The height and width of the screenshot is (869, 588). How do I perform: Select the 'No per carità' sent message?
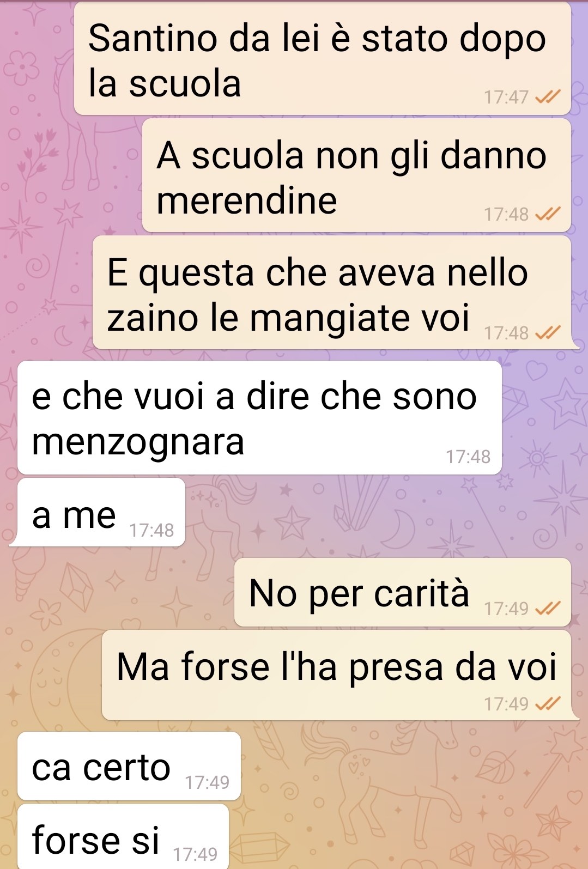[x=402, y=592]
